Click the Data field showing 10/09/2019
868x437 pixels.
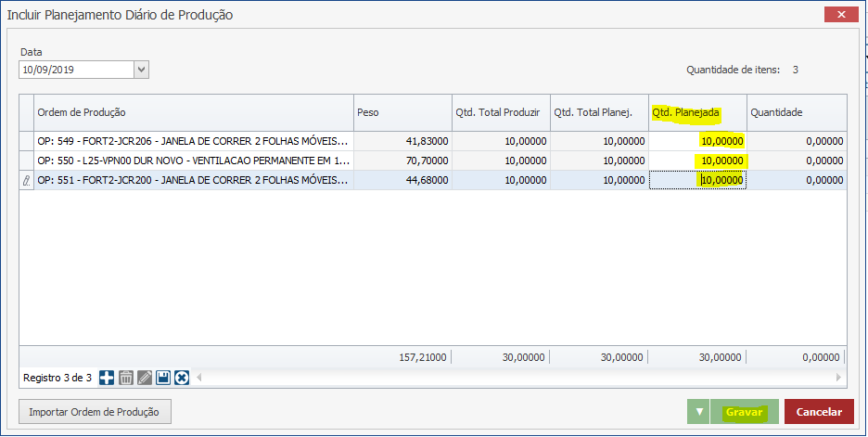pos(76,70)
